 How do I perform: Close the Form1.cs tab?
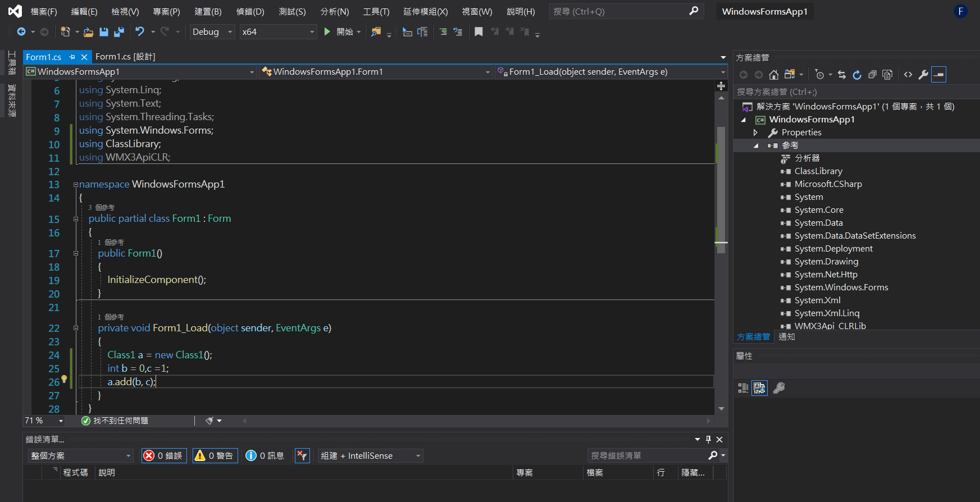(x=84, y=57)
